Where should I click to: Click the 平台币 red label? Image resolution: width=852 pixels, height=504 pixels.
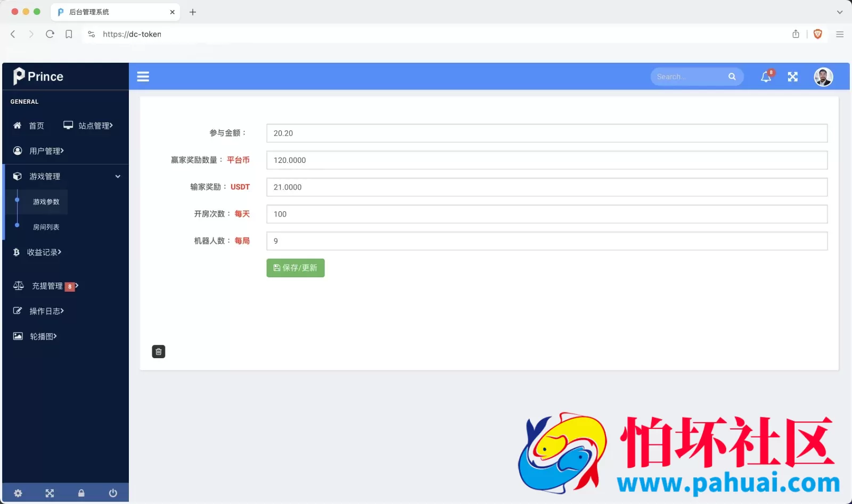click(238, 160)
